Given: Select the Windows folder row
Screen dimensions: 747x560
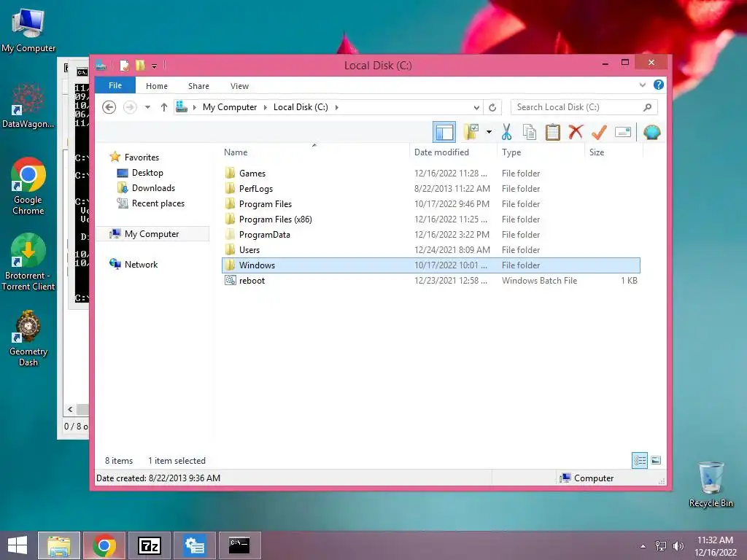Looking at the screenshot, I should tap(430, 265).
